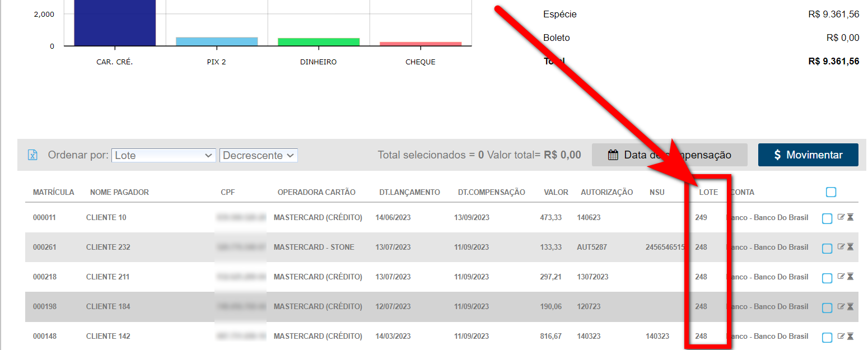Select the checkbox for CLIENTE 211
This screenshot has width=868, height=350.
coord(827,278)
